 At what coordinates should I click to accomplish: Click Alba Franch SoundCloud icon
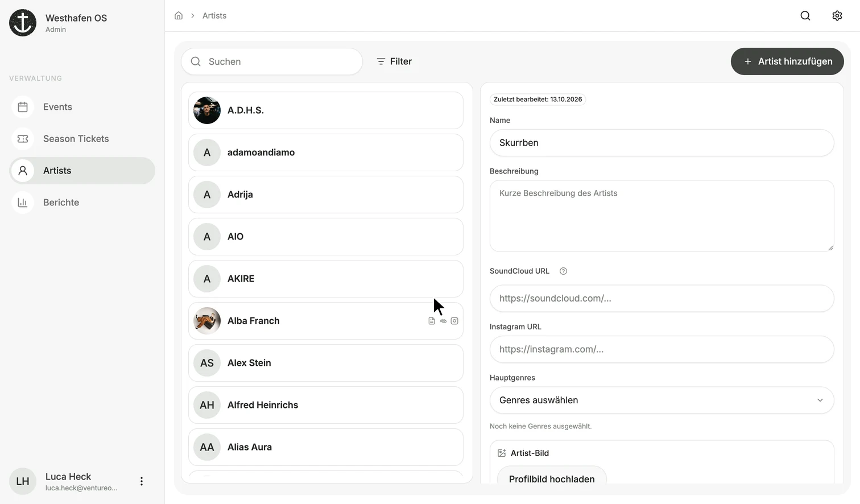443,321
